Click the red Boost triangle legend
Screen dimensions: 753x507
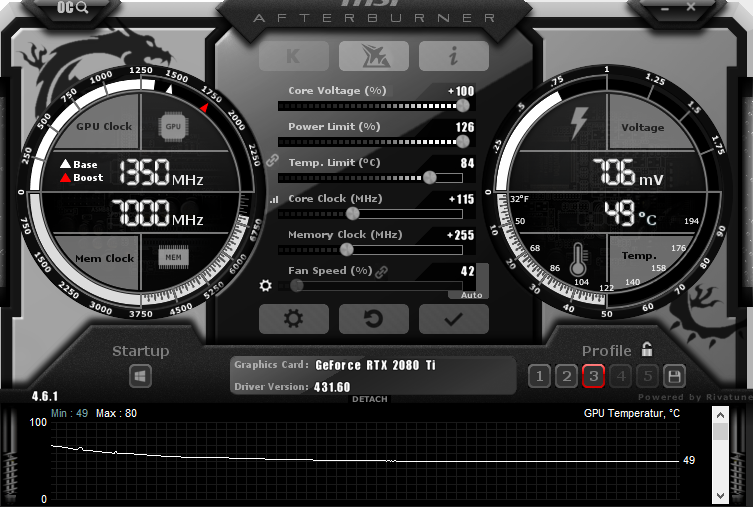[65, 178]
